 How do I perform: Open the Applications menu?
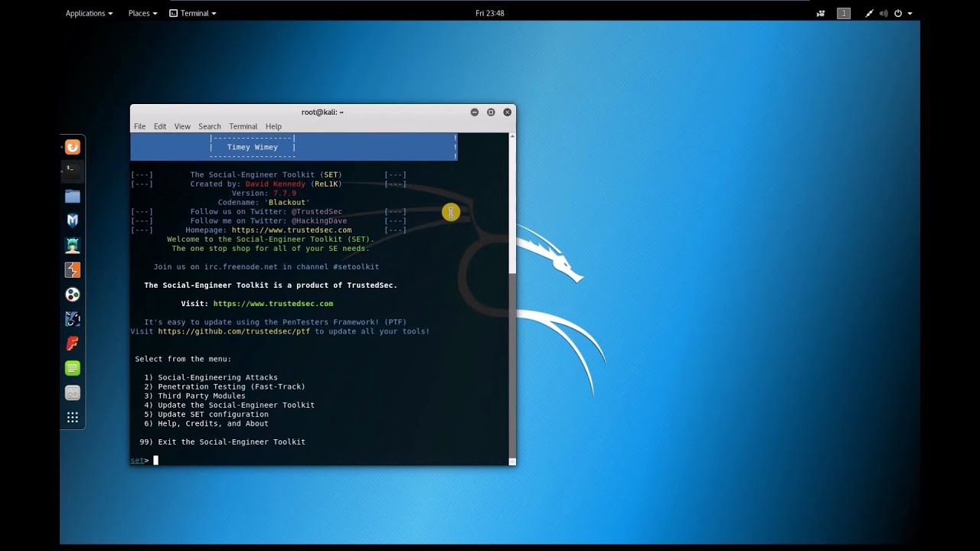coord(89,13)
